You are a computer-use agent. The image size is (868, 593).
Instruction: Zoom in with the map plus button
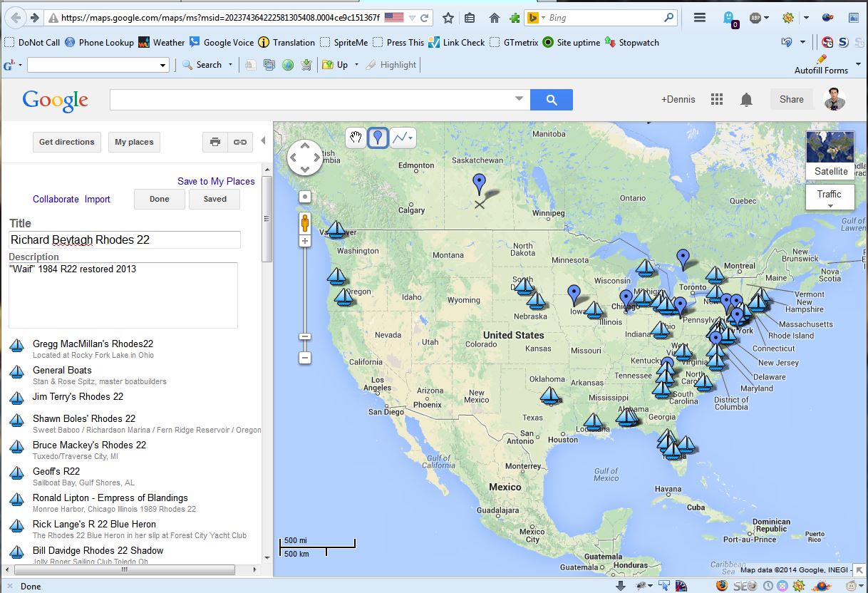[x=305, y=242]
